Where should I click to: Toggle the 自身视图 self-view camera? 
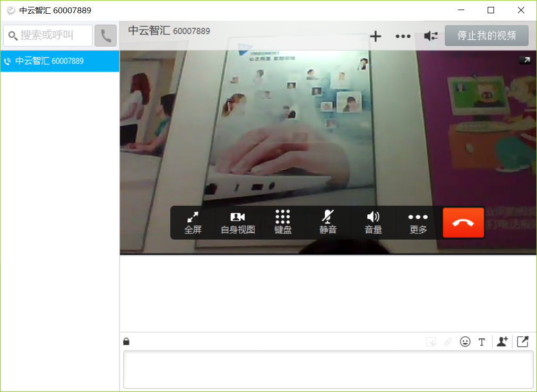[x=238, y=222]
